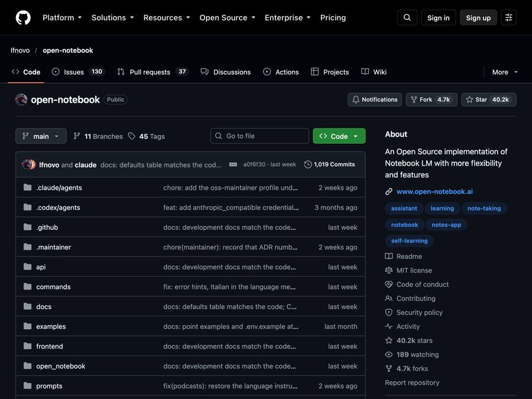Click the eye icon beside 189 watching
Screen dimensions: 532x399
pos(389,355)
